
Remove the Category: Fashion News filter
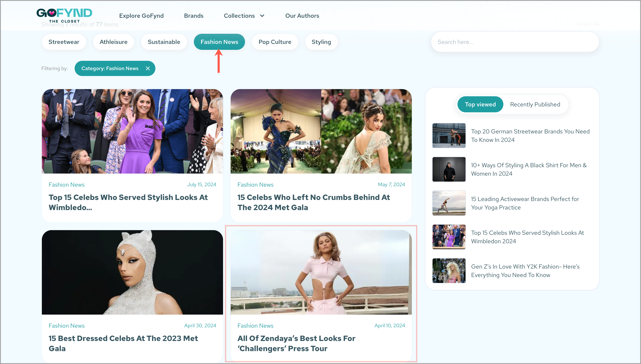(148, 68)
